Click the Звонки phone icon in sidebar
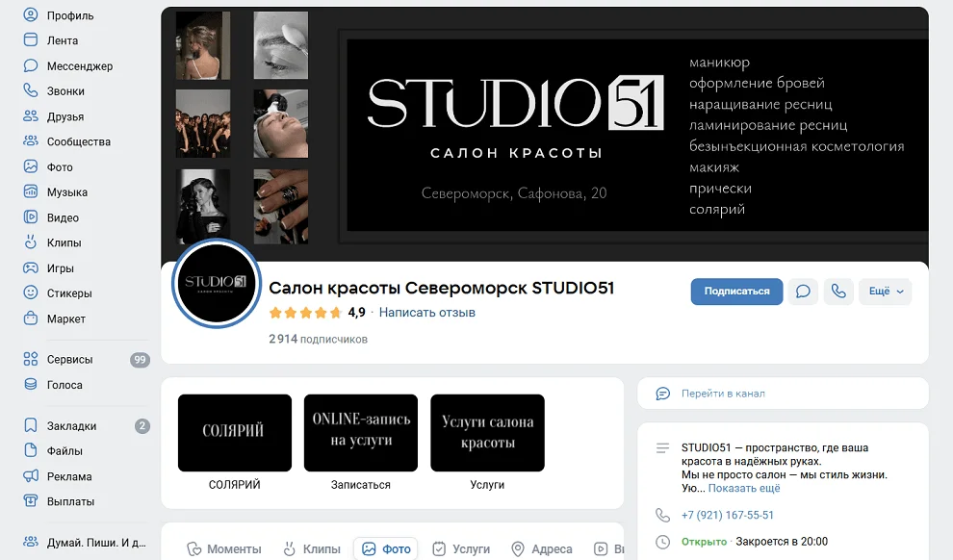This screenshot has width=953, height=560. point(31,90)
